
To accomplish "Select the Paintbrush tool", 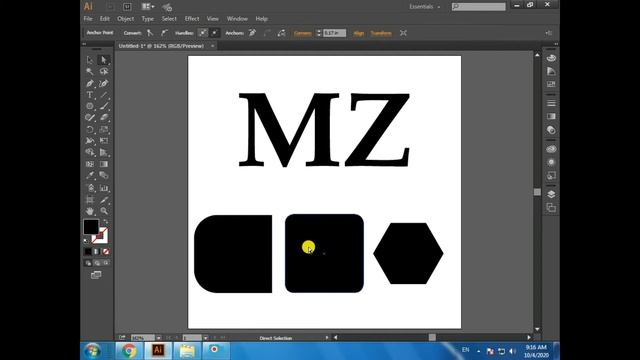I will [104, 106].
